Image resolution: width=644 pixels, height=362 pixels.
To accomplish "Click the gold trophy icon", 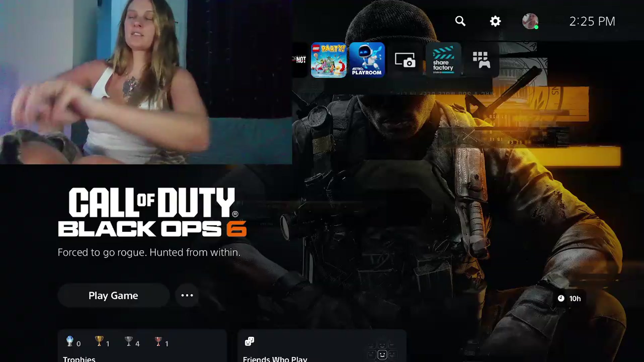I will coord(99,341).
